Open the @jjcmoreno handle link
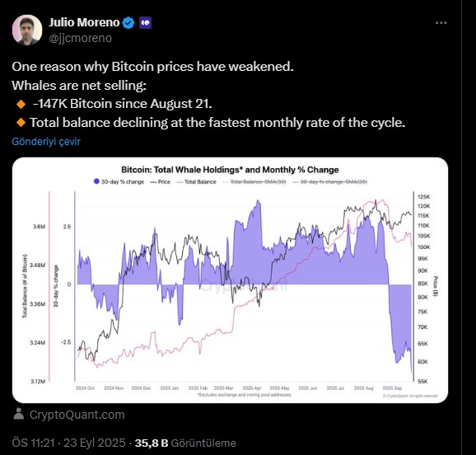Screen dimensions: 476x455 (80, 38)
